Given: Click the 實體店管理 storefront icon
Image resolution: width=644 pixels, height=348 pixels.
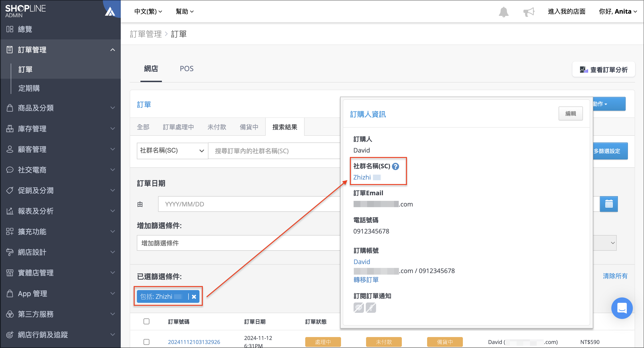Looking at the screenshot, I should click(x=10, y=272).
